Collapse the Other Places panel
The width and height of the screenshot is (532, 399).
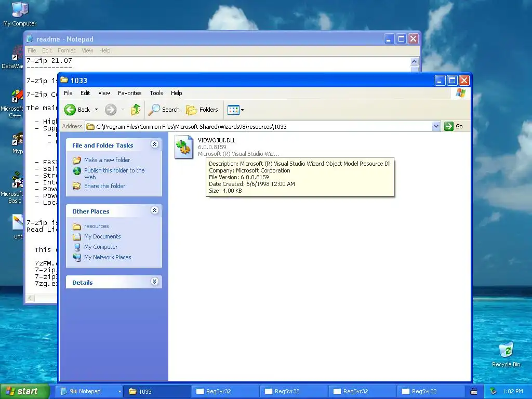(x=154, y=210)
